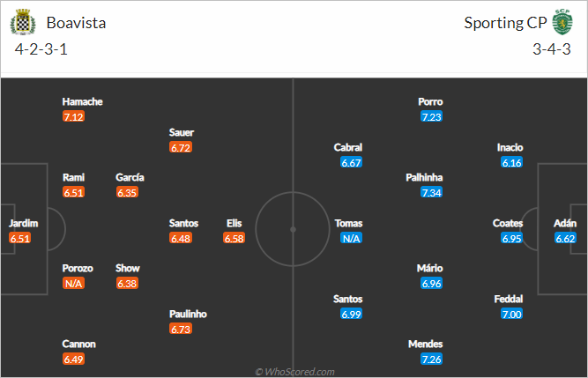Open player Paulinho's name
588x378 pixels.
[x=188, y=314]
